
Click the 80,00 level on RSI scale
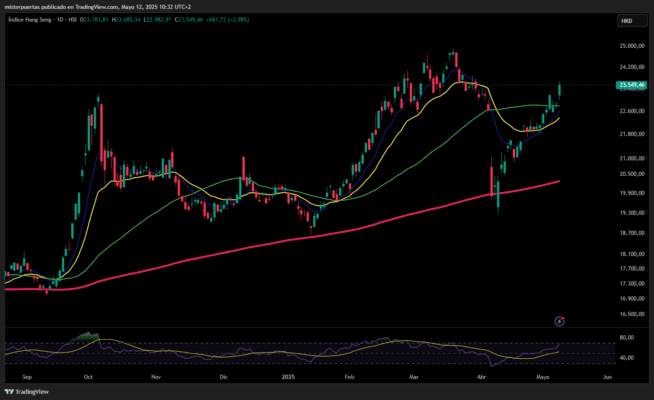pos(626,338)
